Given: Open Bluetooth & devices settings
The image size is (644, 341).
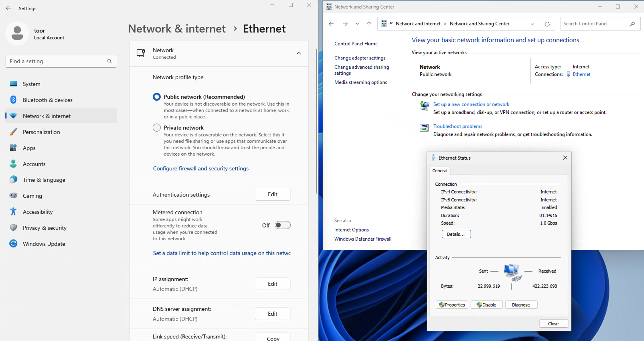Looking at the screenshot, I should pyautogui.click(x=48, y=100).
